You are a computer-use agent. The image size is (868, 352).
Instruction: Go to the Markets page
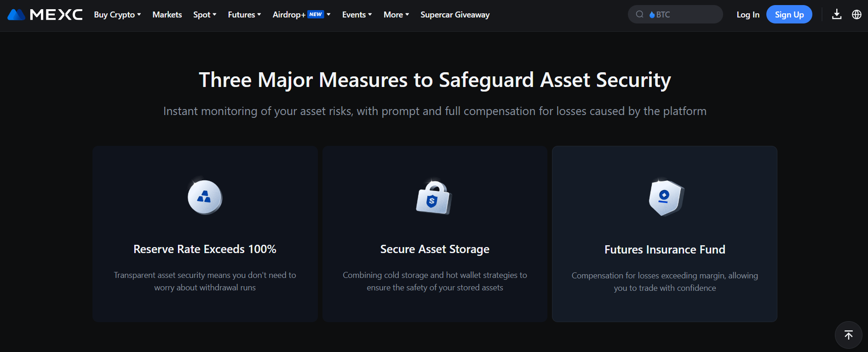tap(167, 15)
